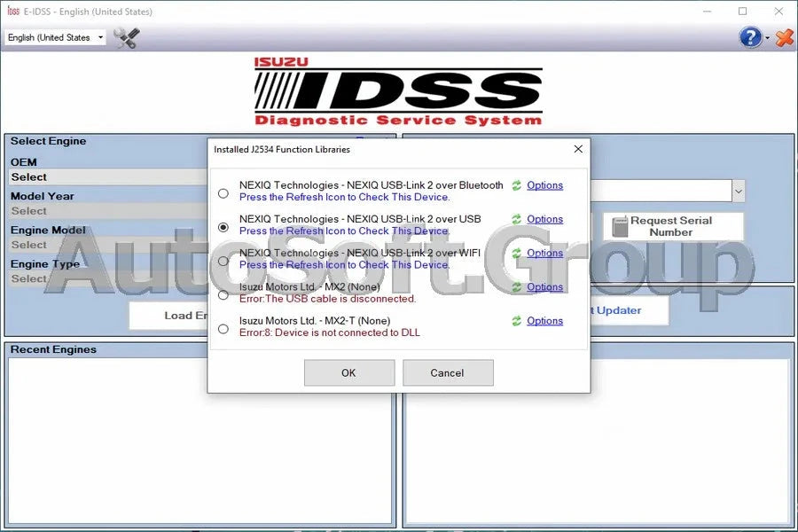The image size is (798, 532).
Task: Click 'NEXIQ Technologies - NEXIQ USB-Link 2 over USB' label
Action: tap(360, 219)
